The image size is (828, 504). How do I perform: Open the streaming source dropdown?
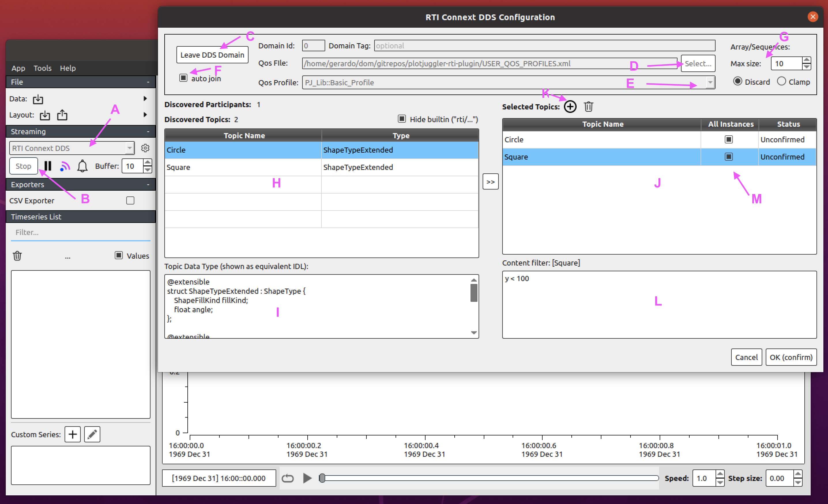129,148
